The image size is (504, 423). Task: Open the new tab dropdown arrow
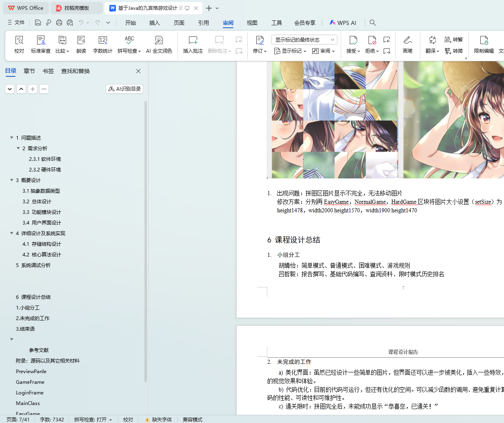tap(217, 8)
